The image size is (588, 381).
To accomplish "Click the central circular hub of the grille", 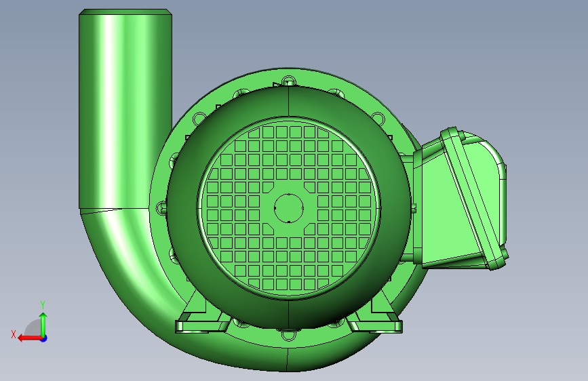I will click(x=288, y=208).
